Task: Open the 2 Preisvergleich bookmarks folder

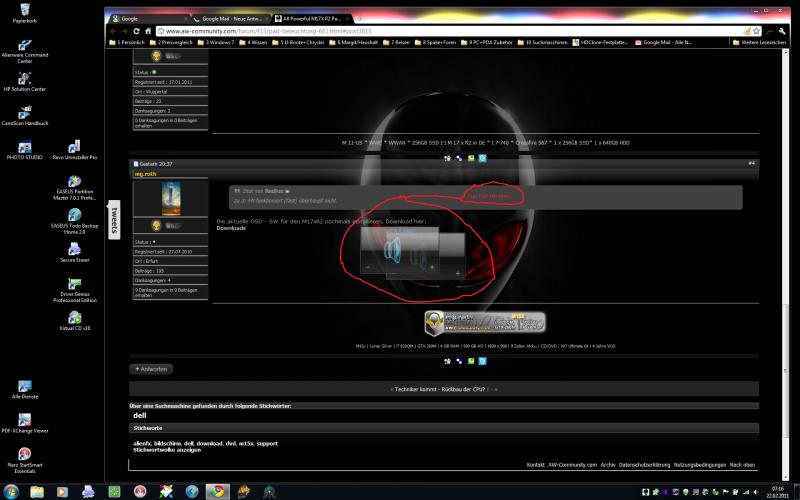Action: pos(171,42)
